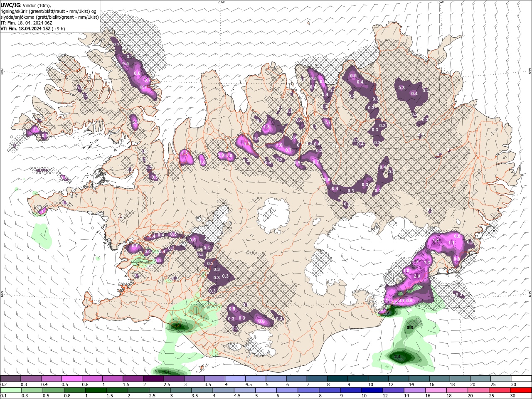Click the '0.2' label starting the top legend row
Image resolution: width=532 pixels, height=399 pixels.
(x=3, y=384)
